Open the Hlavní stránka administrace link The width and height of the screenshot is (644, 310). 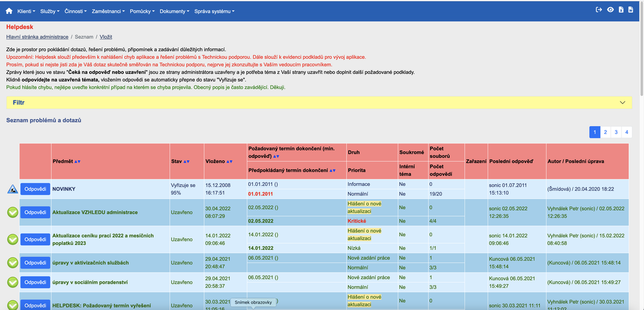point(37,37)
